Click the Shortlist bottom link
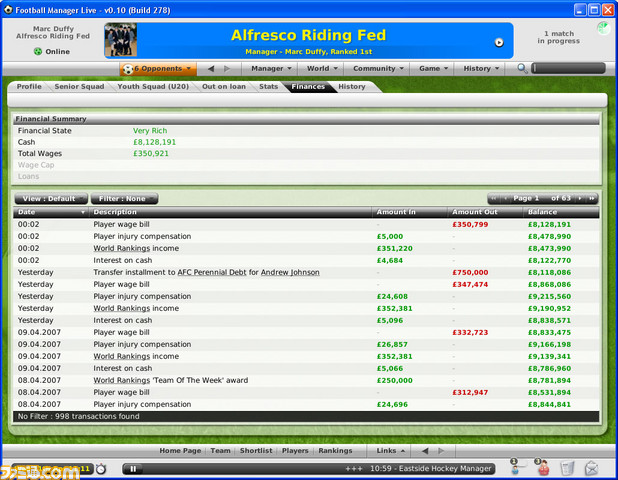This screenshot has height=480, width=618. point(256,450)
